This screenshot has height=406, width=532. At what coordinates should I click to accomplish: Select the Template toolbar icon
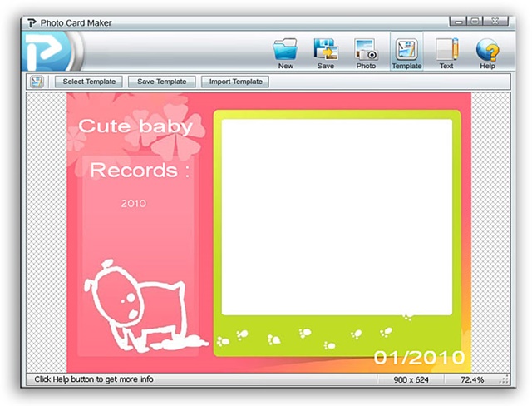(x=406, y=50)
